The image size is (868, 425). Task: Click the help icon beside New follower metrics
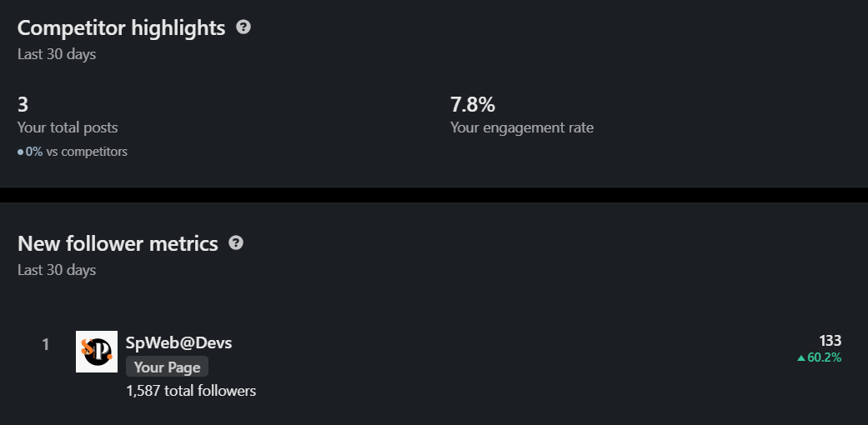pos(236,243)
